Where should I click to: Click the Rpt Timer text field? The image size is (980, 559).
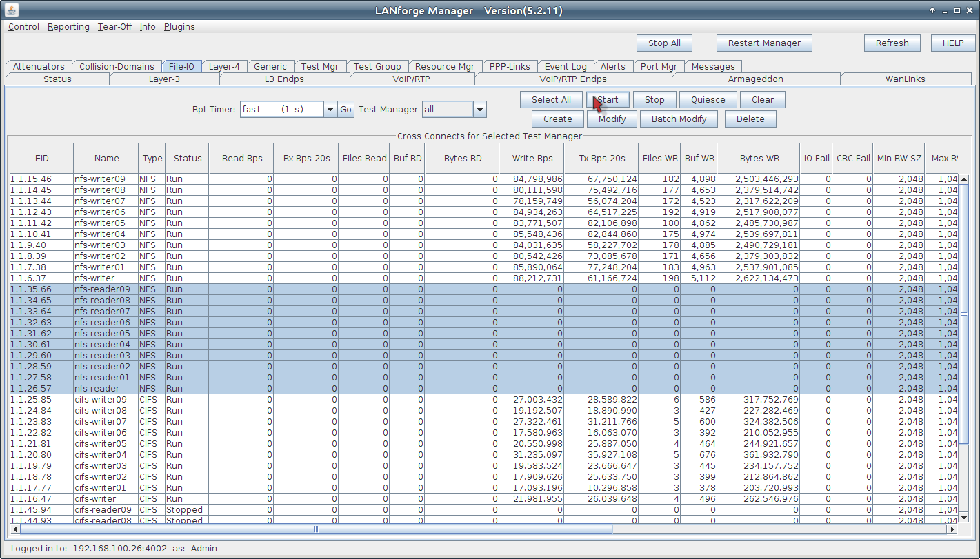(x=281, y=109)
